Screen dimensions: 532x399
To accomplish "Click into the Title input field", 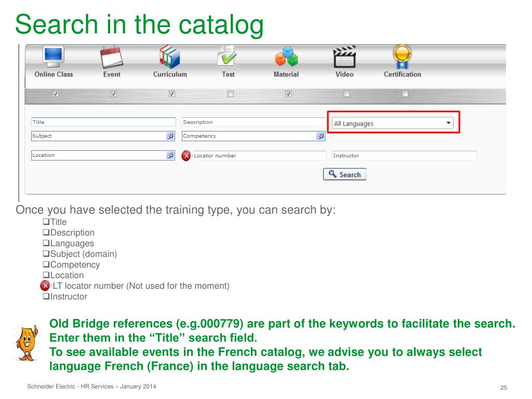I will (103, 122).
